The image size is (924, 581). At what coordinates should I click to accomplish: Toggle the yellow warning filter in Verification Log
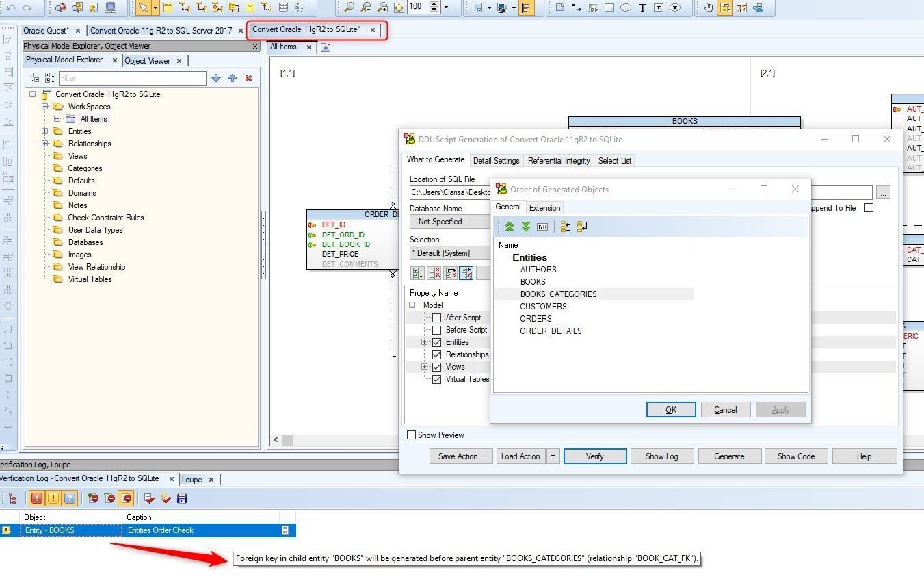point(53,498)
